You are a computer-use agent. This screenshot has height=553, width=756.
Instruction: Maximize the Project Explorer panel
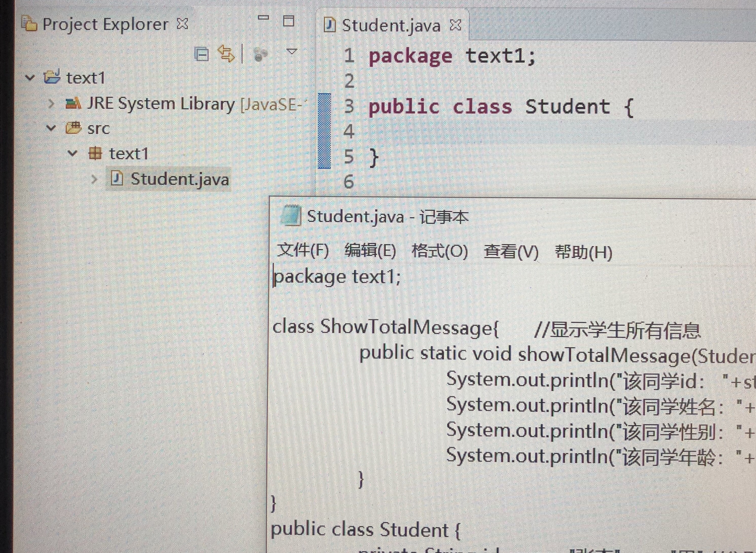coord(289,21)
